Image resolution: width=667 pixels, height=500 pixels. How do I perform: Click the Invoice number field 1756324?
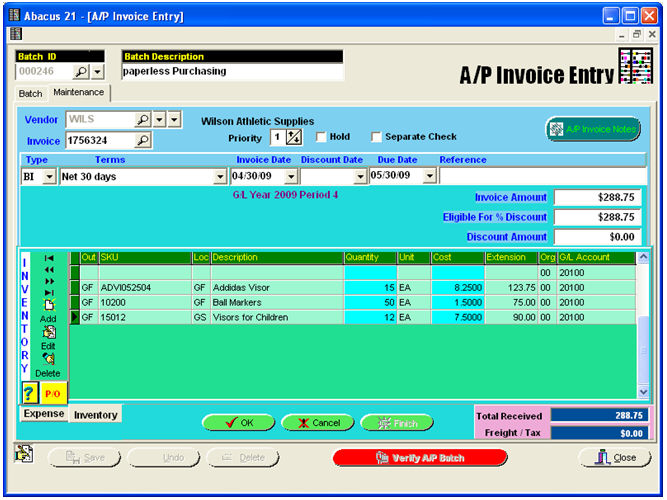(x=100, y=140)
